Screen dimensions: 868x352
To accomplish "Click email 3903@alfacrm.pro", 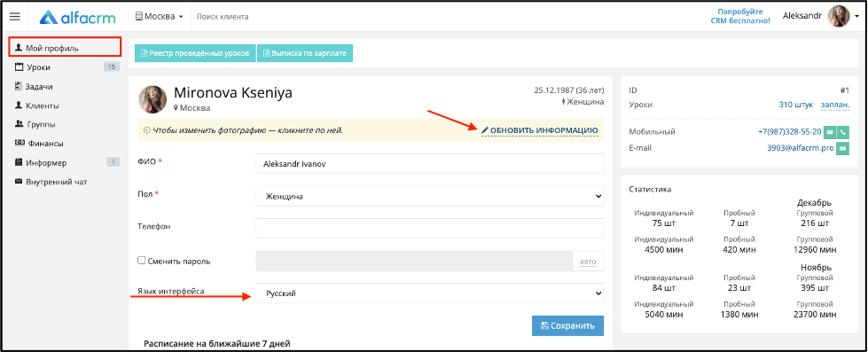I will point(801,148).
